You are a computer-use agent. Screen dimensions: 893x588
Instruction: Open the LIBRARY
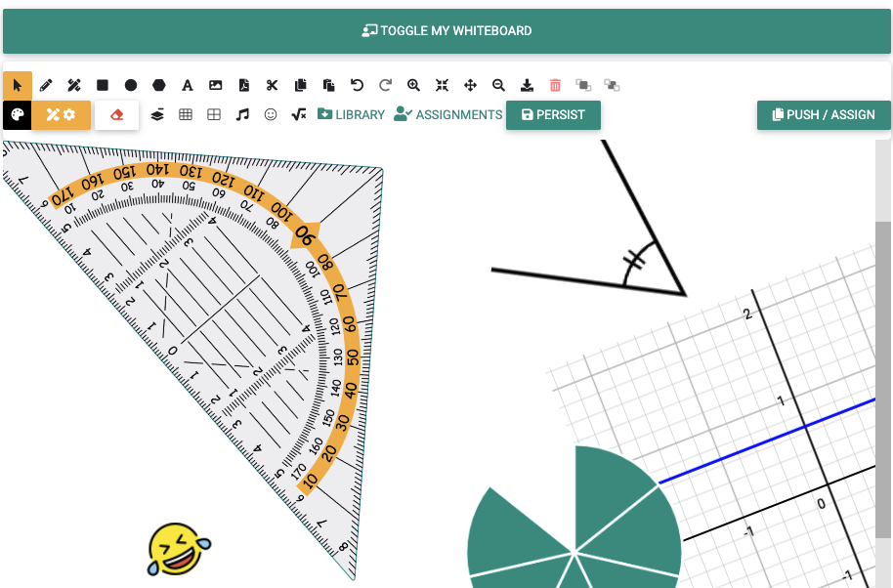[x=352, y=115]
